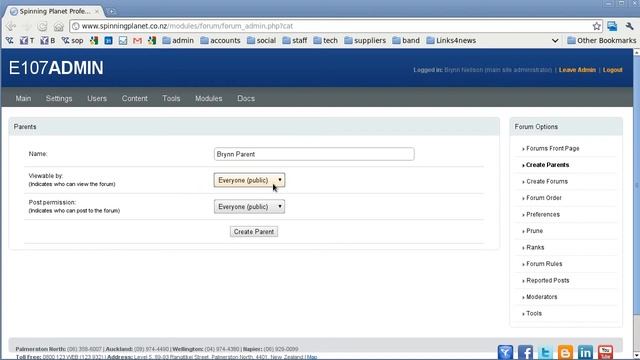Click the Leave Admin link
The width and height of the screenshot is (640, 360).
pos(577,70)
